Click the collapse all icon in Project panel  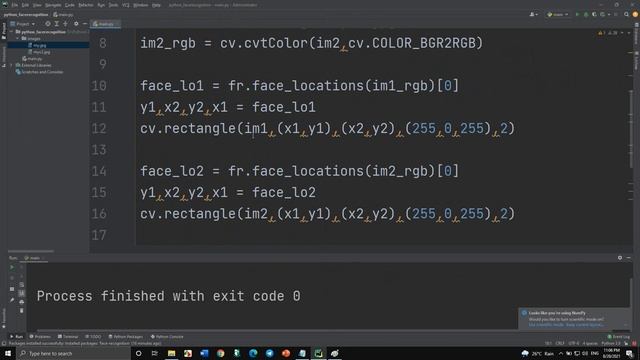tap(65, 24)
